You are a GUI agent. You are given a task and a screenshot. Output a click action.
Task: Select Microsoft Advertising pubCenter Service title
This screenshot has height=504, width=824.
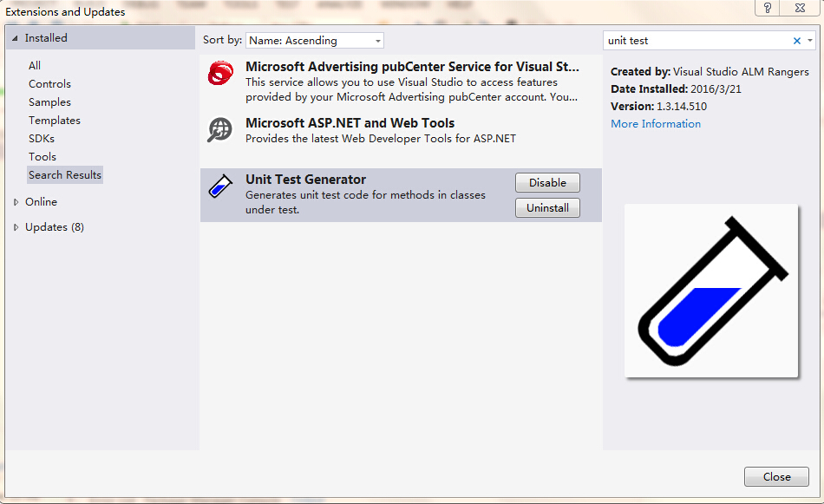[412, 67]
